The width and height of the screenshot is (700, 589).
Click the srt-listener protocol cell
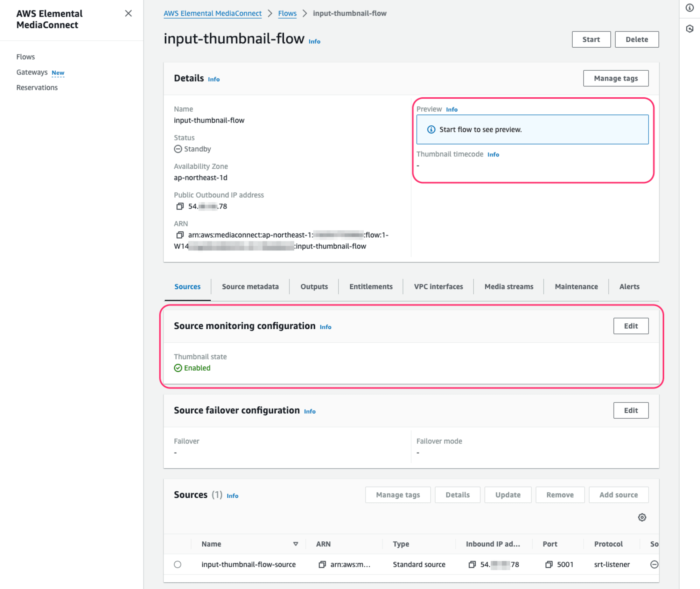click(x=612, y=564)
